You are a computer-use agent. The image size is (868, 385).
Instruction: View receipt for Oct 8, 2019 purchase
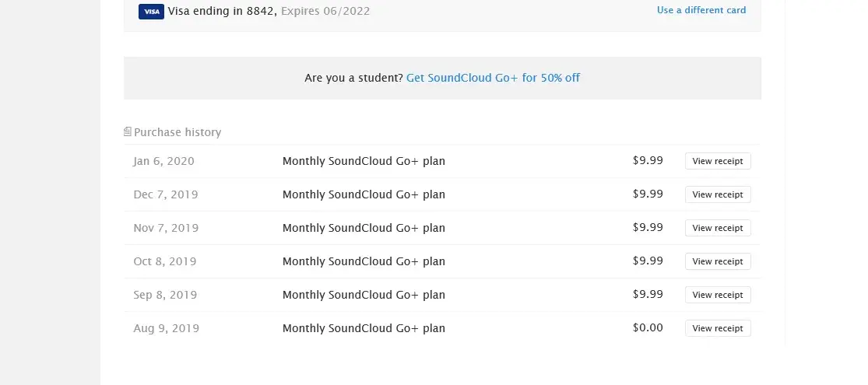pyautogui.click(x=718, y=261)
